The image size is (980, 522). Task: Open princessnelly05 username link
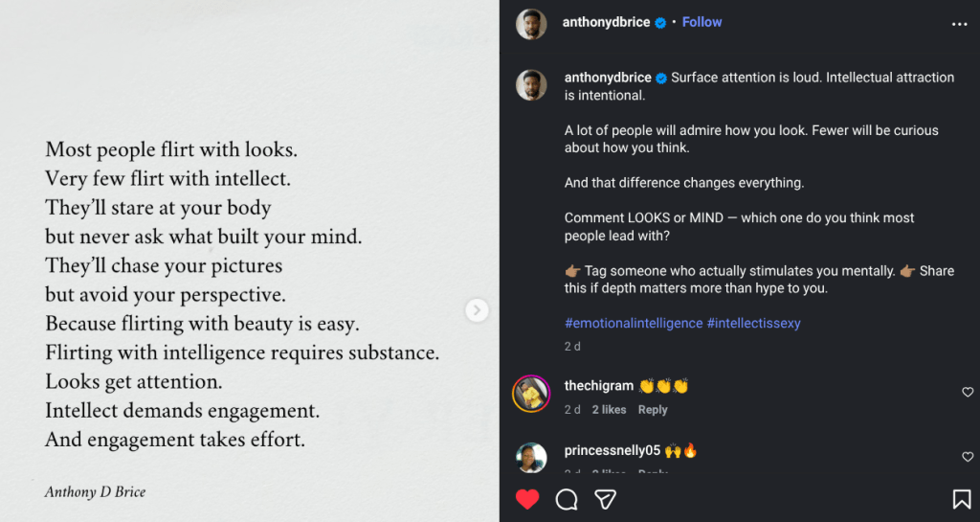[x=611, y=450]
